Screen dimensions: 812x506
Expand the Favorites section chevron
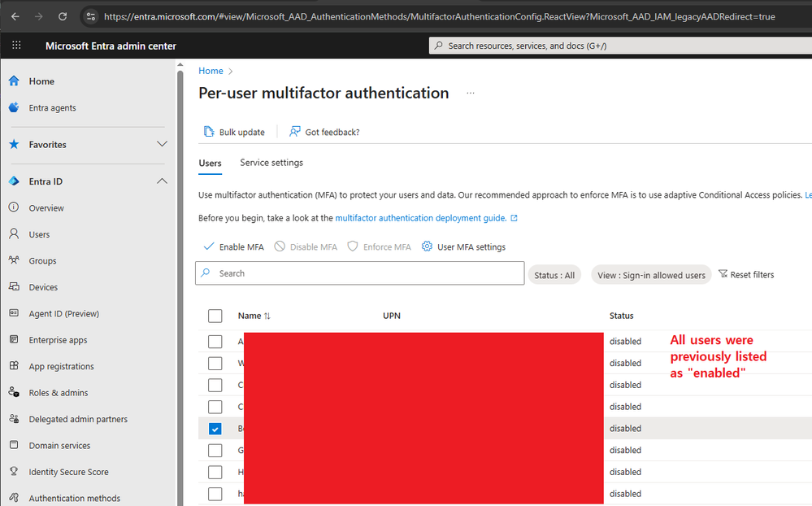click(x=162, y=144)
